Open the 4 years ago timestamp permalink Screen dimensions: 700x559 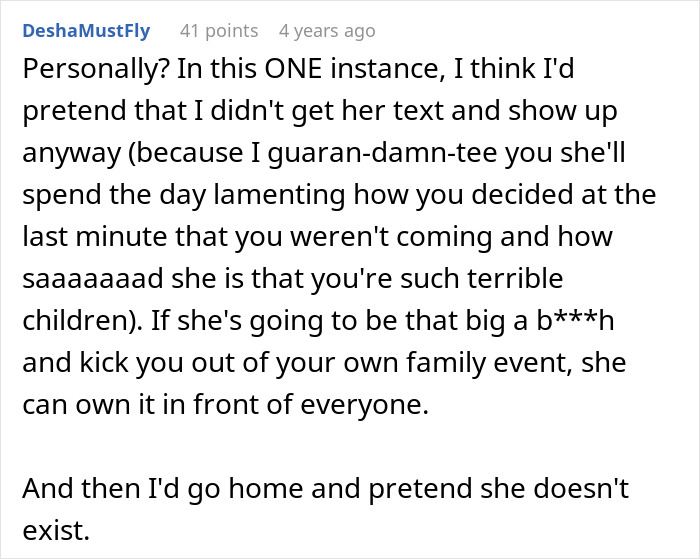tap(327, 31)
